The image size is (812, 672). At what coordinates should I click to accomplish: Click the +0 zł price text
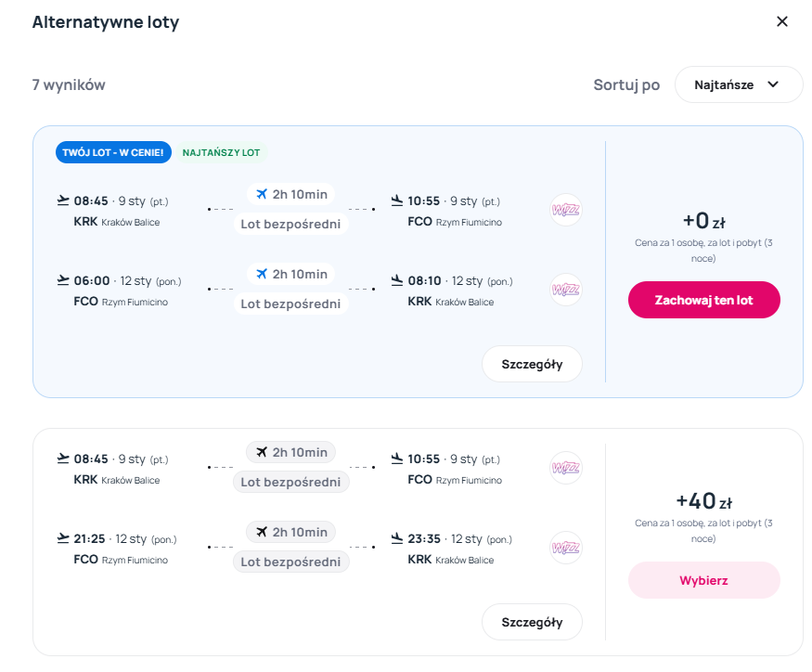pyautogui.click(x=703, y=221)
